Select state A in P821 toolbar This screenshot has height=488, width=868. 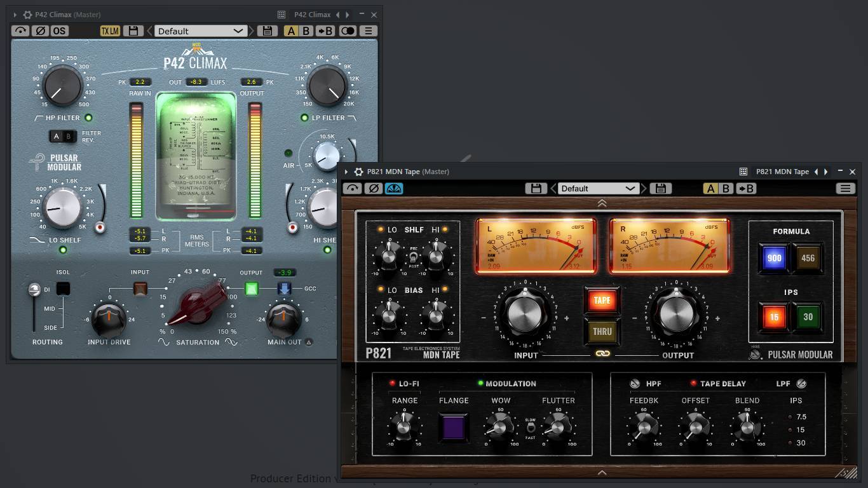pos(710,188)
